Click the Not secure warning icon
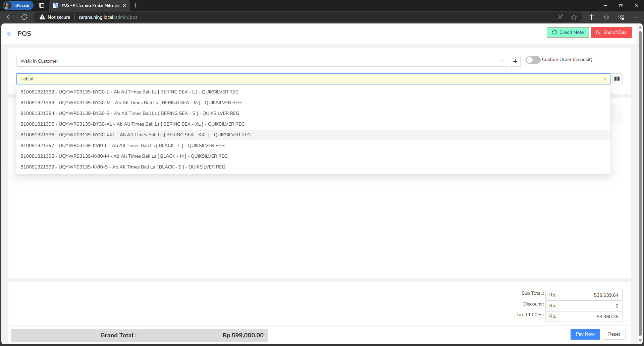644x346 pixels. (42, 17)
